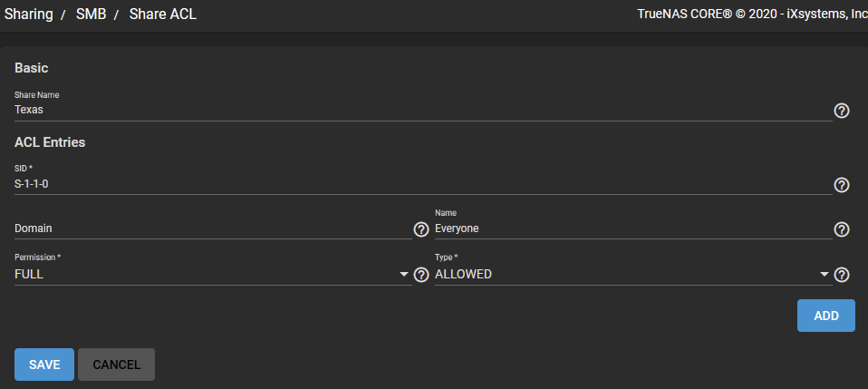Save the share ACL settings

coord(44,365)
